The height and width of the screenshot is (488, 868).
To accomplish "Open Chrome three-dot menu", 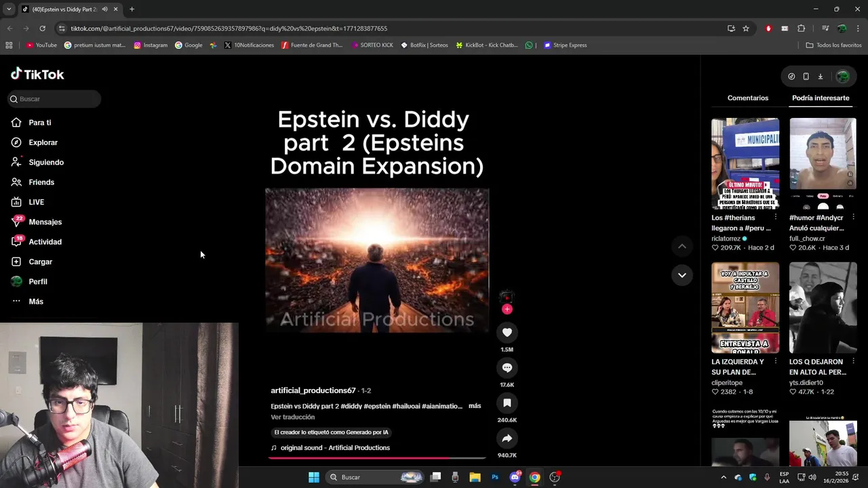I will pos(858,28).
